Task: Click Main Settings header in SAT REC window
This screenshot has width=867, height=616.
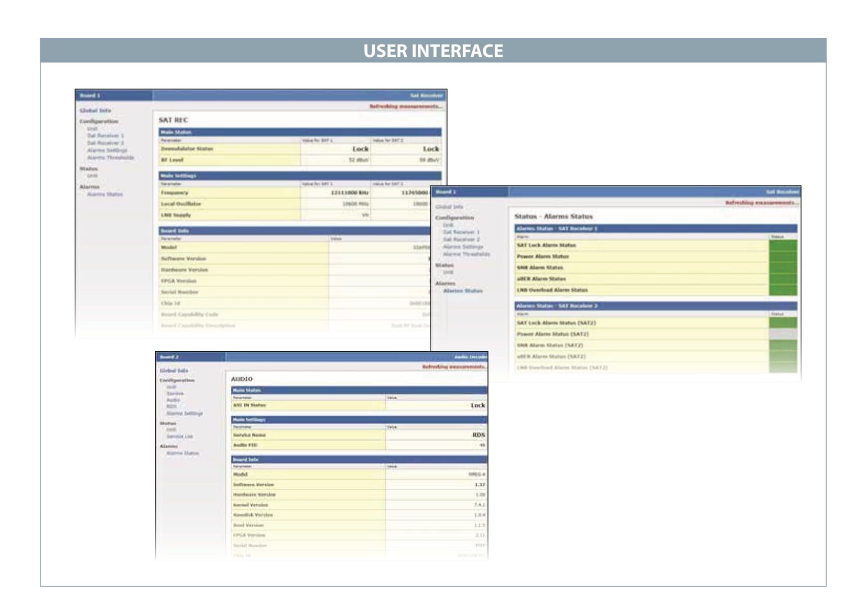Action: (x=300, y=176)
